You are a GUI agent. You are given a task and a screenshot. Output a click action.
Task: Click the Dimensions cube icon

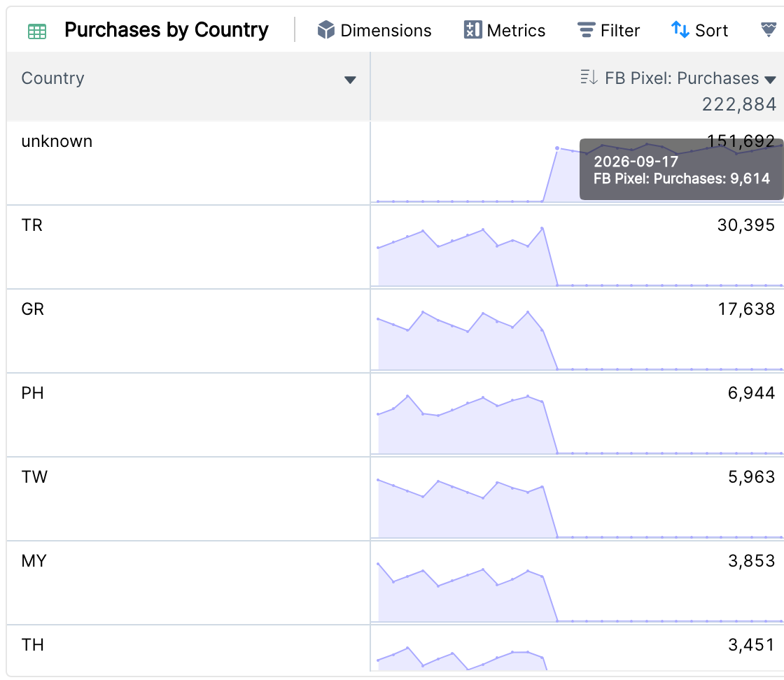pyautogui.click(x=326, y=30)
